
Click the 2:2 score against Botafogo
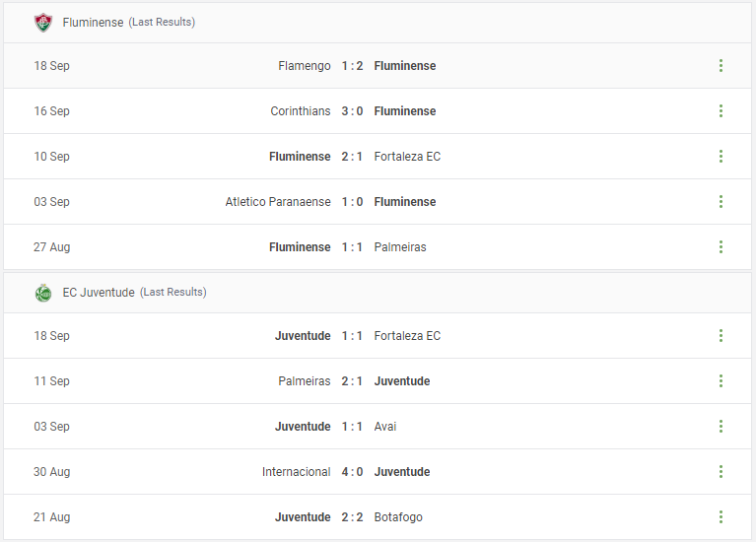tap(352, 517)
